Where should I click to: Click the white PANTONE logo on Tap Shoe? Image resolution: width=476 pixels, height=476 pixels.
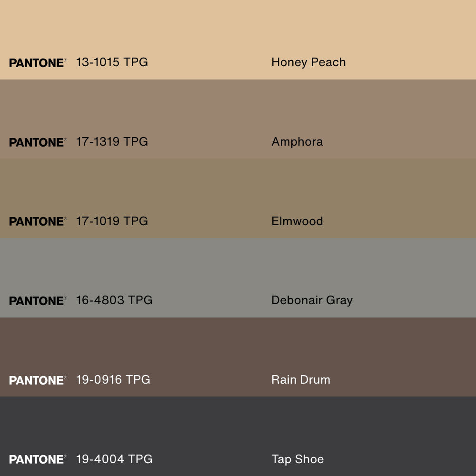(38, 459)
